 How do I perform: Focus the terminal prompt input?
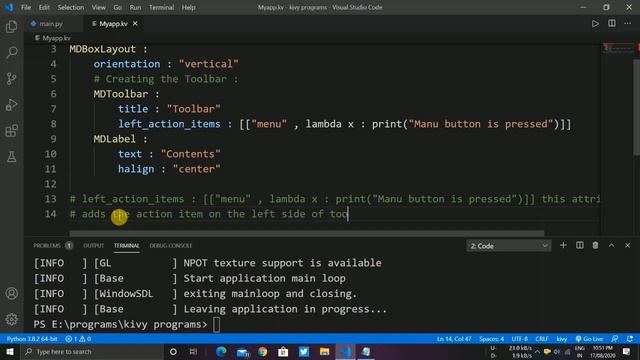[216, 324]
